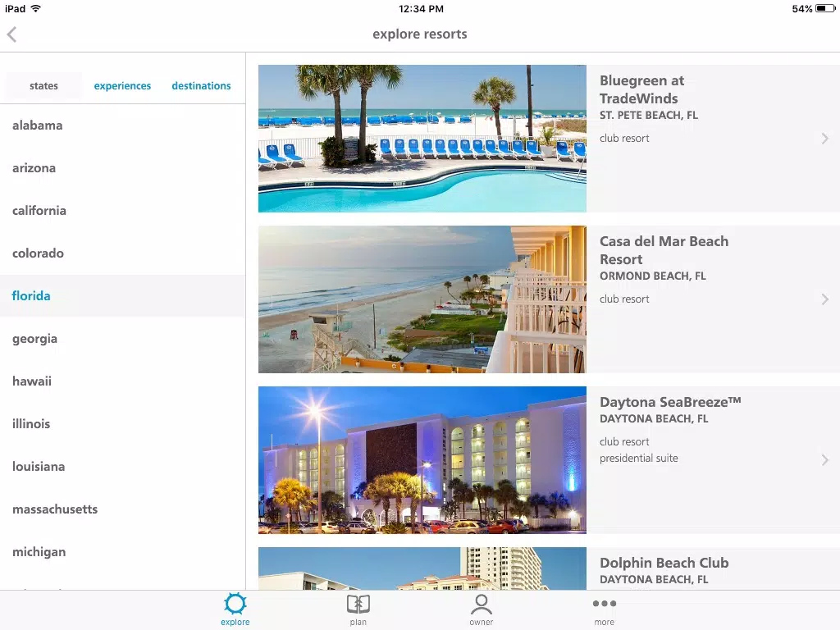Select michigan in the states list

pyautogui.click(x=123, y=552)
